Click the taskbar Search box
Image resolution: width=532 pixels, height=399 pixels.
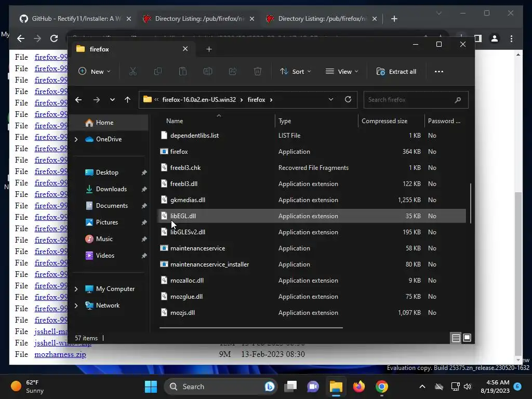pos(220,387)
